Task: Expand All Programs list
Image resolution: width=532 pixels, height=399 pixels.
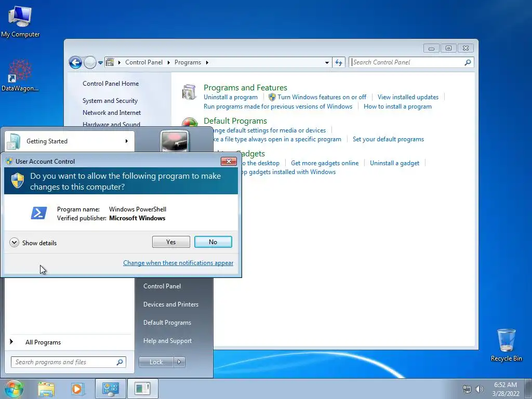Action: tap(43, 342)
